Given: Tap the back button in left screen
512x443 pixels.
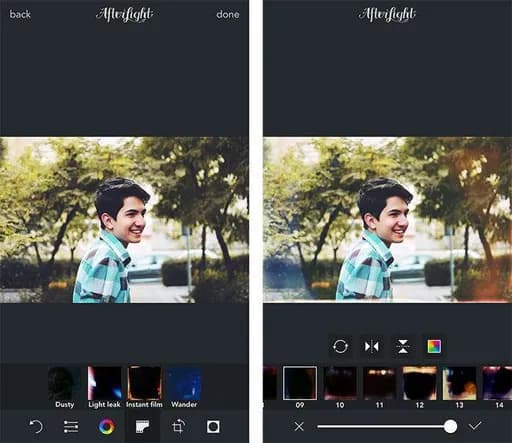Looking at the screenshot, I should (20, 14).
